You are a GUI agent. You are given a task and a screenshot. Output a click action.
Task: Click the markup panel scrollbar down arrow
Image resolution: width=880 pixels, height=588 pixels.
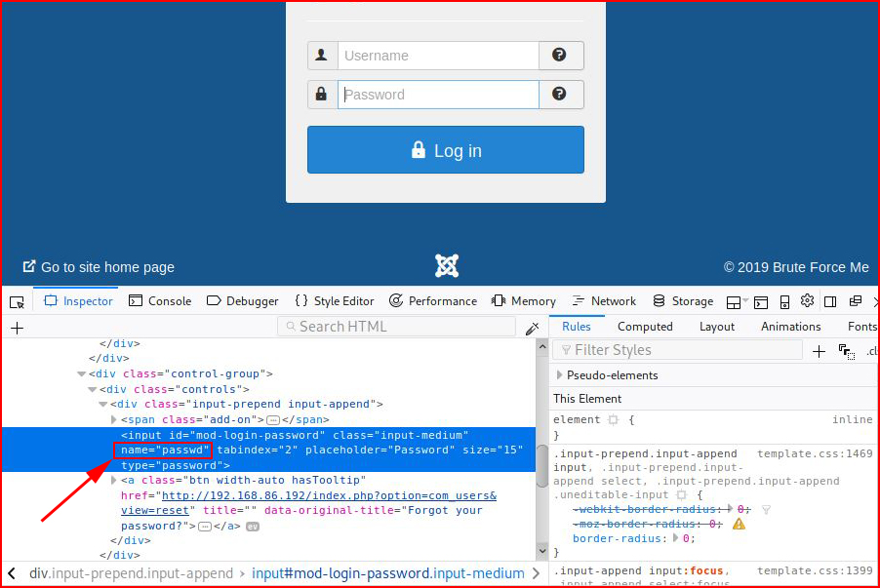click(542, 551)
